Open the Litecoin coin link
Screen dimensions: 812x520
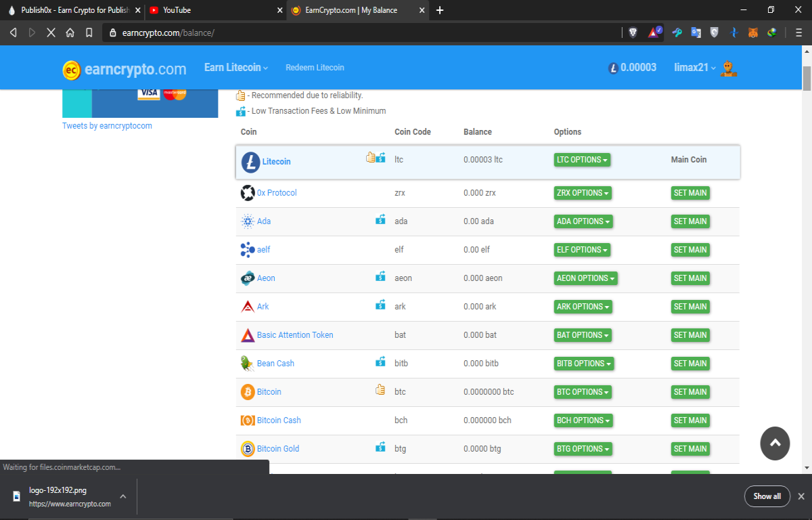pos(277,162)
